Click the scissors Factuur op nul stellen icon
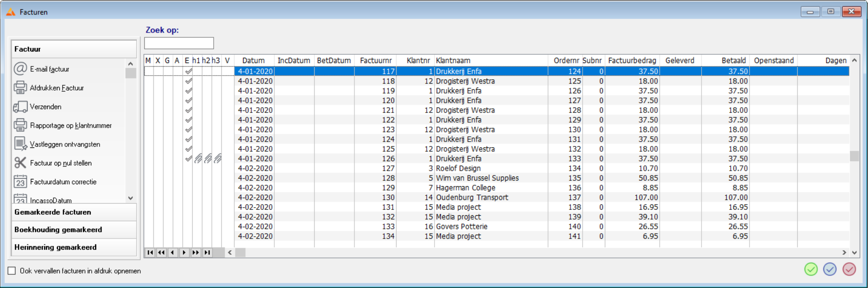The height and width of the screenshot is (288, 868). click(20, 163)
